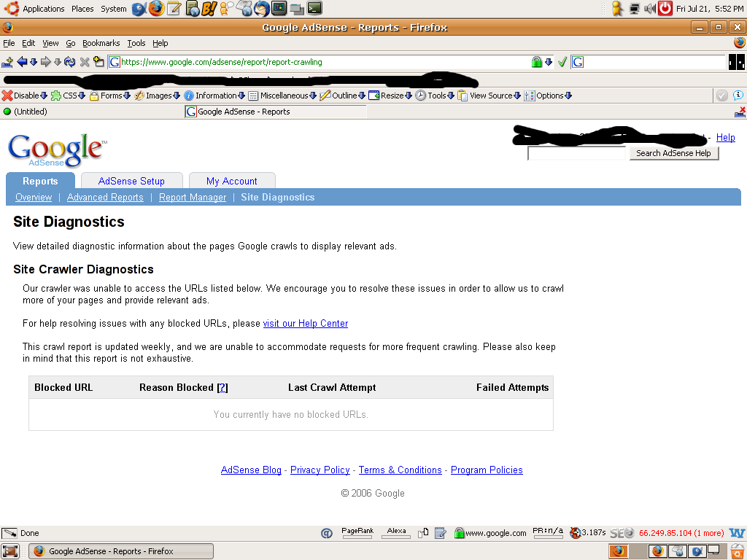747x560 pixels.
Task: Click the Web Developer info icon at toolbar end
Action: pos(738,96)
